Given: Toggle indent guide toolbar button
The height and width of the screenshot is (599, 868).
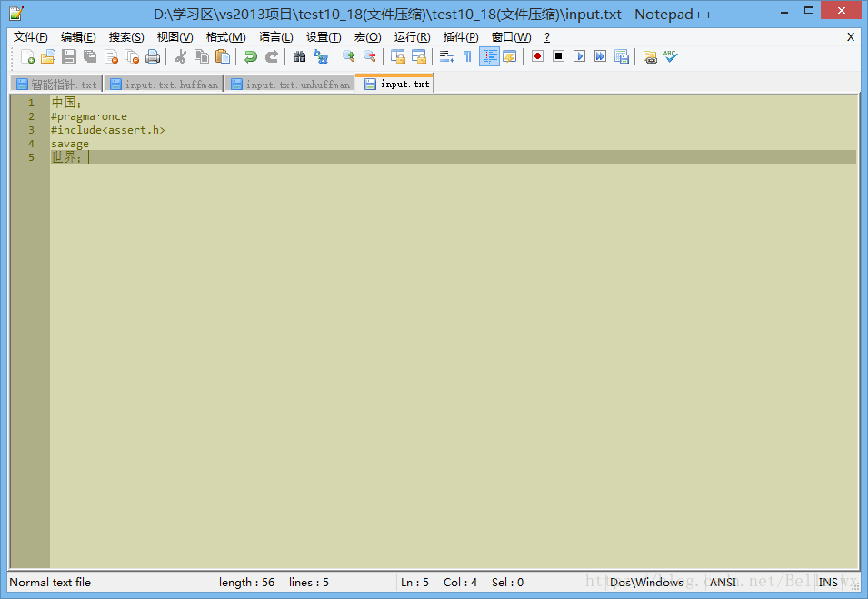Looking at the screenshot, I should (489, 56).
